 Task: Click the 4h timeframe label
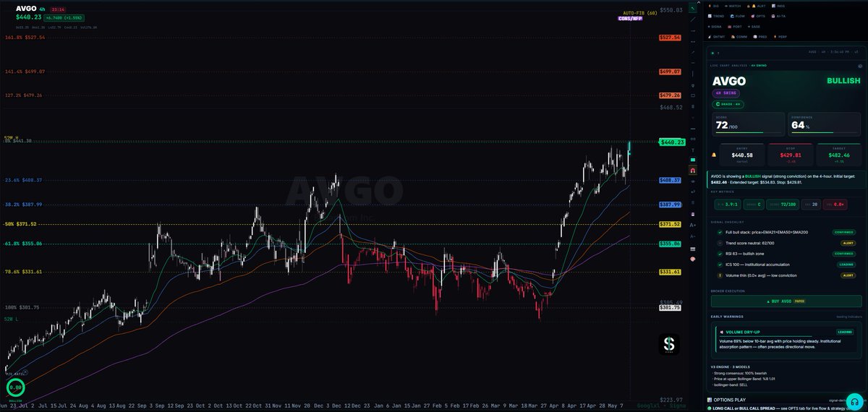43,8
